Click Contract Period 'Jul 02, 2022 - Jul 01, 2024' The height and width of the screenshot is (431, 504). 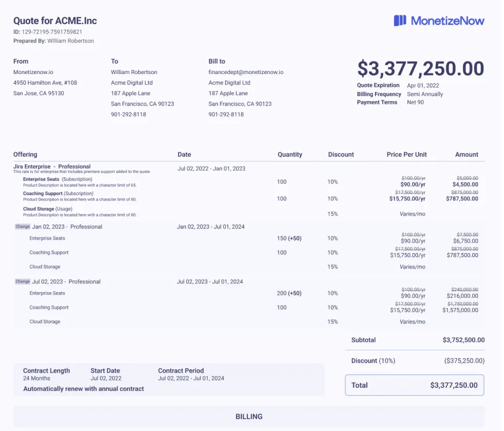(x=191, y=379)
